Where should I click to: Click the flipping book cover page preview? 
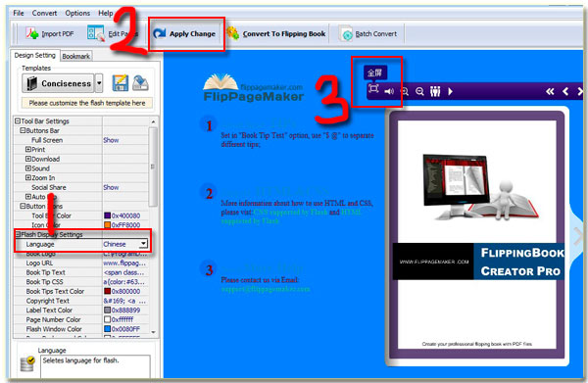coord(477,235)
